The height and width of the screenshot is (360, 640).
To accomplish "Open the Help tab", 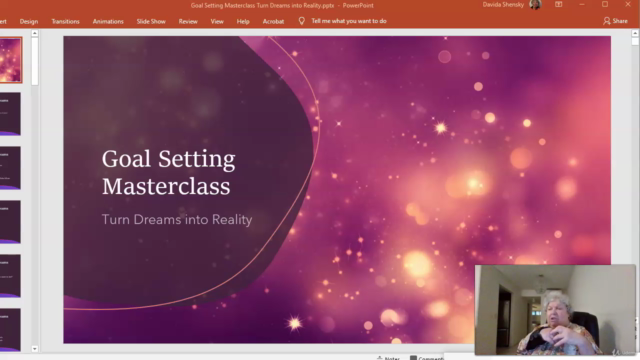I will [x=243, y=21].
